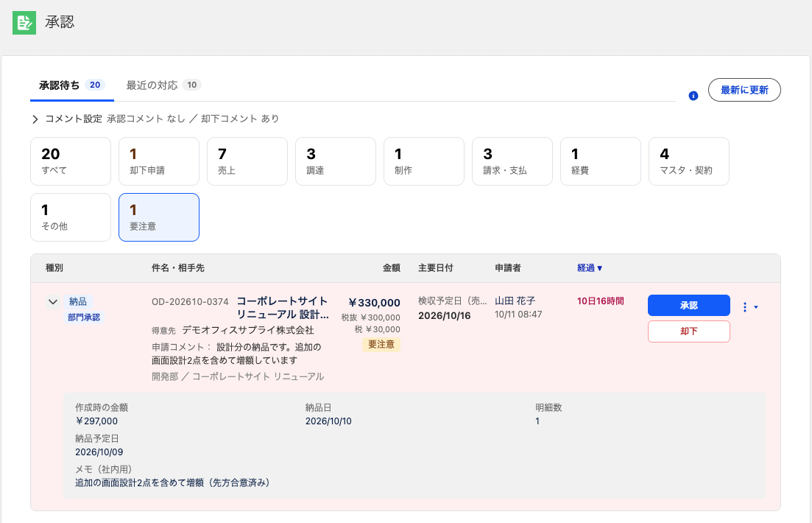
Task: Select the 承認待ち tab
Action: point(72,85)
